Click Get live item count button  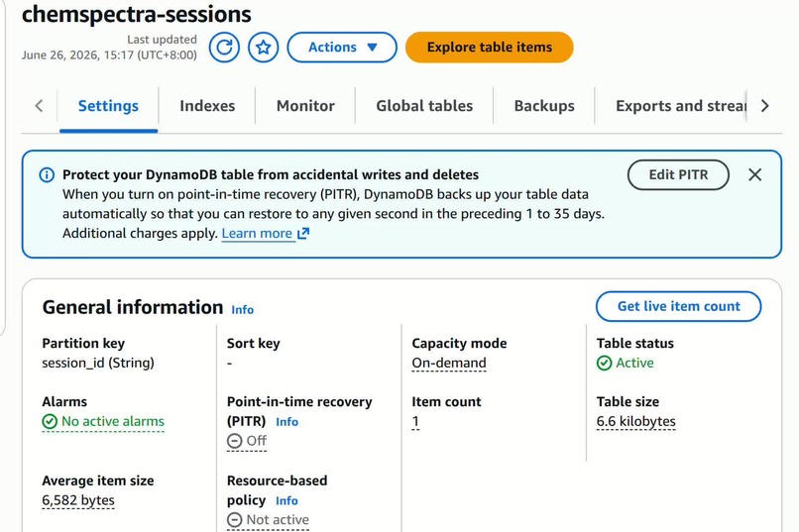678,306
